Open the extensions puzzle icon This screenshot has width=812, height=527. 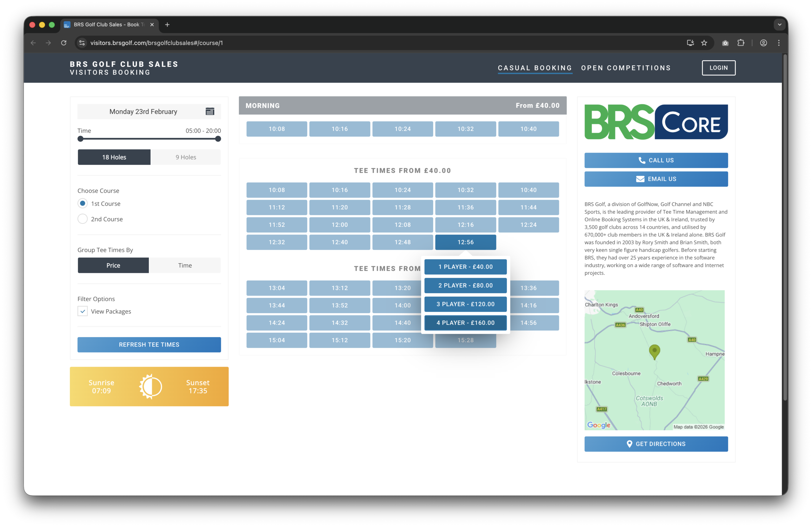[741, 43]
